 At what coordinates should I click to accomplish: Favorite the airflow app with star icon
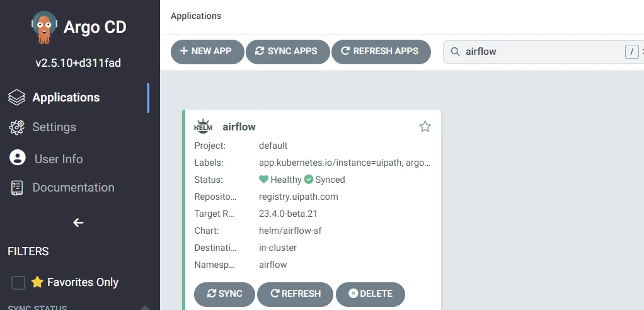click(x=425, y=127)
